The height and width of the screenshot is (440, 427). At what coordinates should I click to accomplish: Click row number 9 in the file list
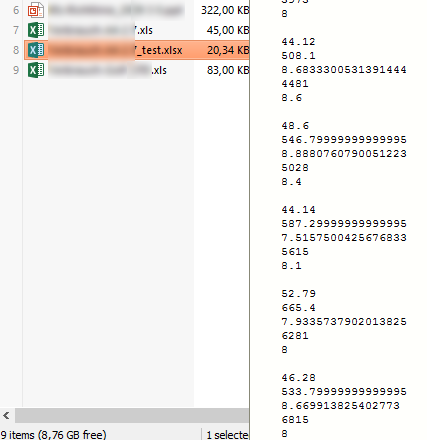[16, 70]
